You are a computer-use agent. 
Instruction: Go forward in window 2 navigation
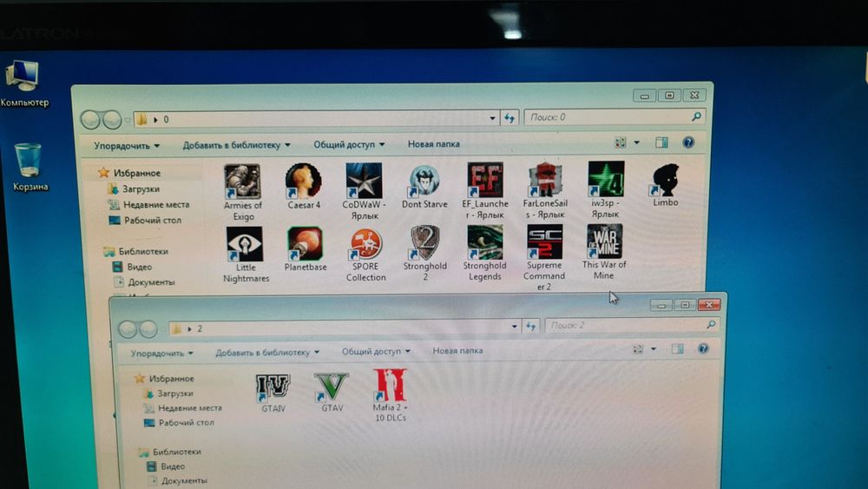(x=148, y=329)
